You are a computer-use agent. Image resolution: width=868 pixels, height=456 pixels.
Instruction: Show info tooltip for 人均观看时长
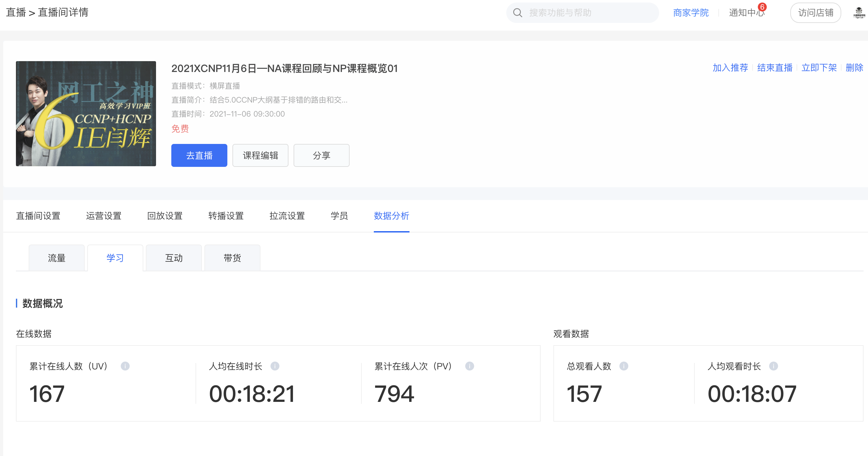pyautogui.click(x=774, y=366)
